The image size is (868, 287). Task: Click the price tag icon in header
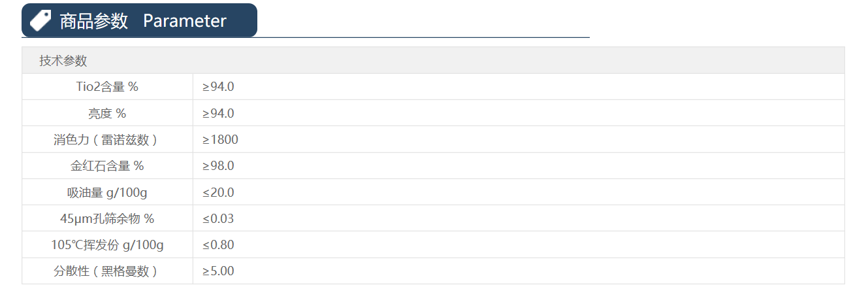tap(40, 21)
